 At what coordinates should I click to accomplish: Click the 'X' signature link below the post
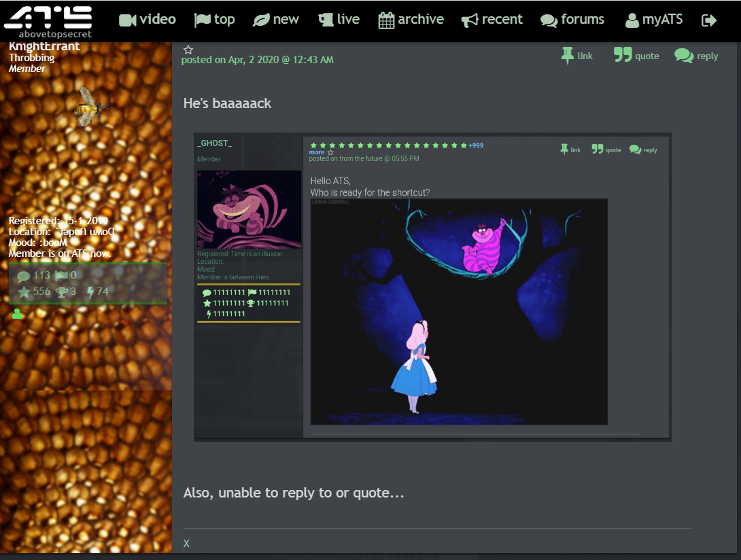(187, 544)
